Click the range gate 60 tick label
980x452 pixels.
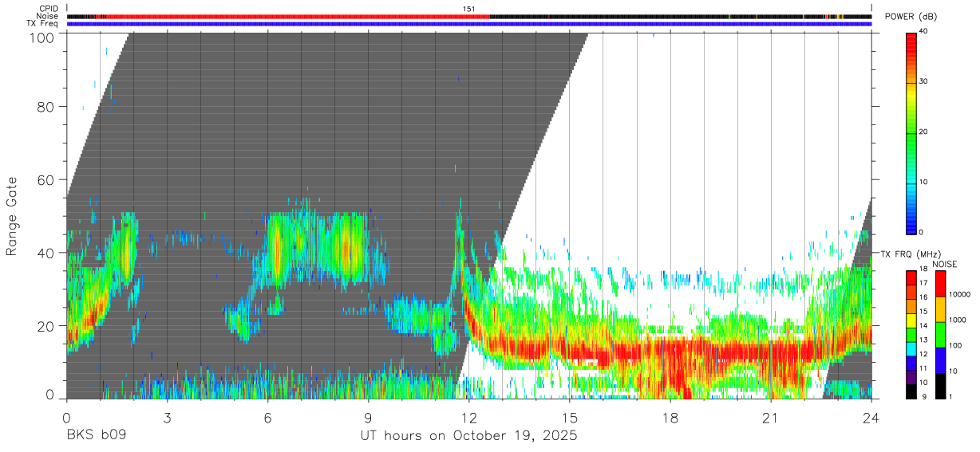tap(46, 180)
